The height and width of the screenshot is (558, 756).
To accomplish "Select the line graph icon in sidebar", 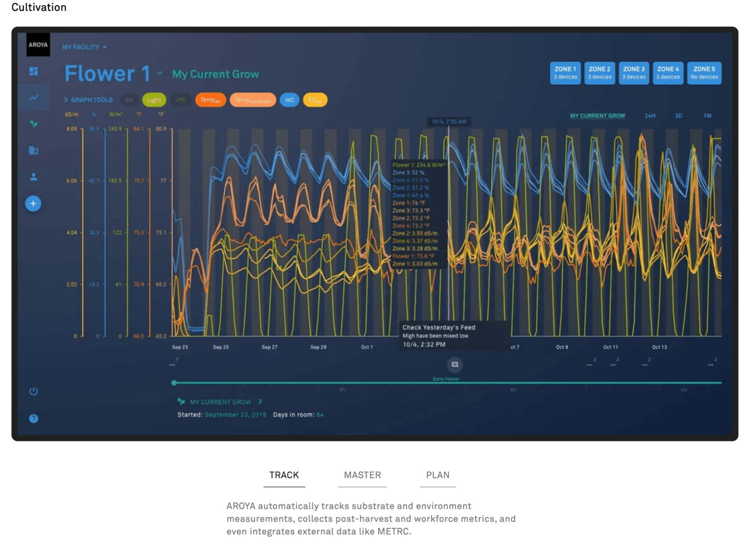I will point(33,97).
